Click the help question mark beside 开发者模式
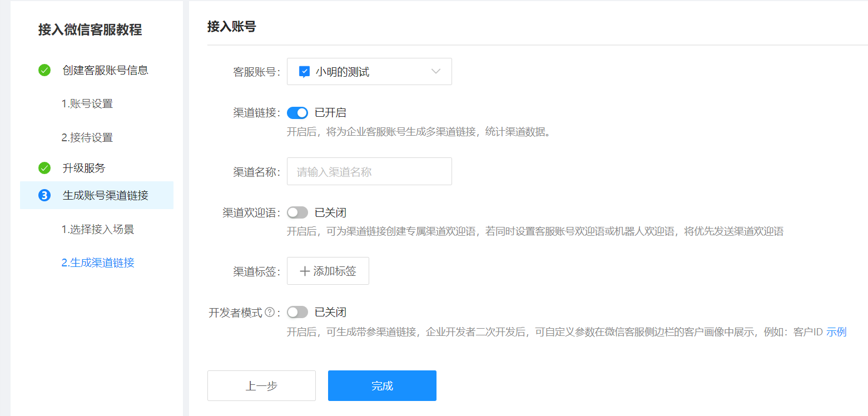The height and width of the screenshot is (416, 868). (x=270, y=313)
